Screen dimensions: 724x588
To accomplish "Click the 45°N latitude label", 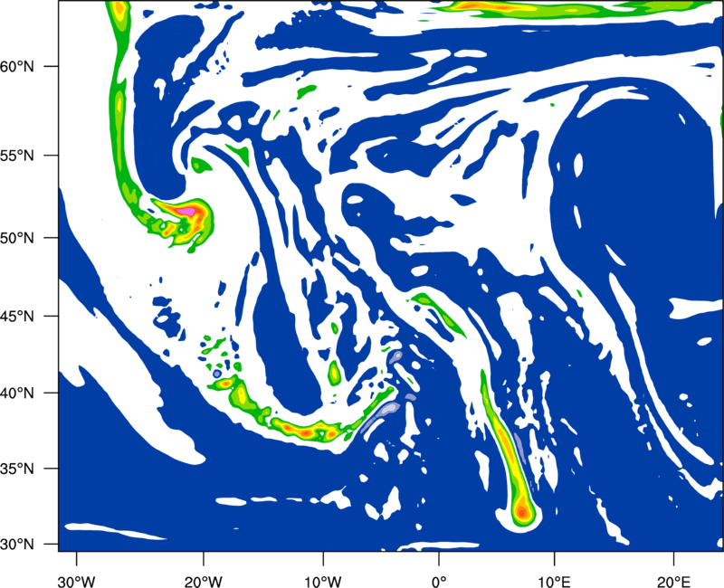I will click(x=16, y=316).
